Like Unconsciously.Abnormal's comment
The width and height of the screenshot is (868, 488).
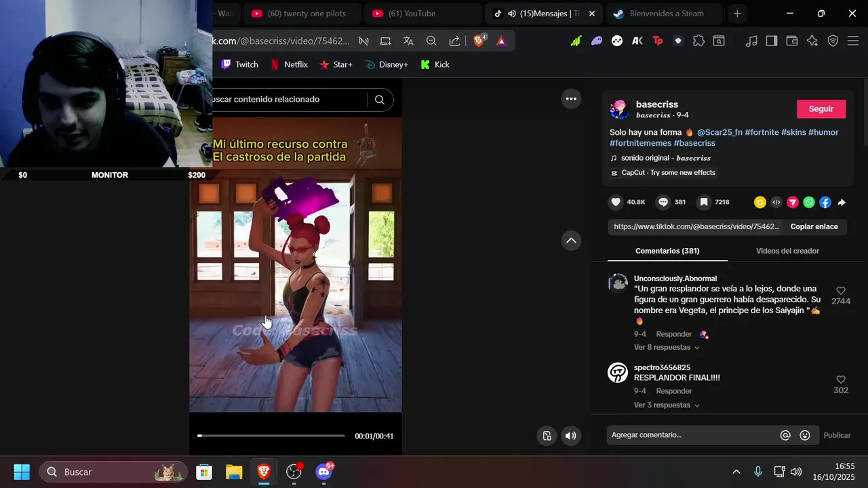point(841,291)
